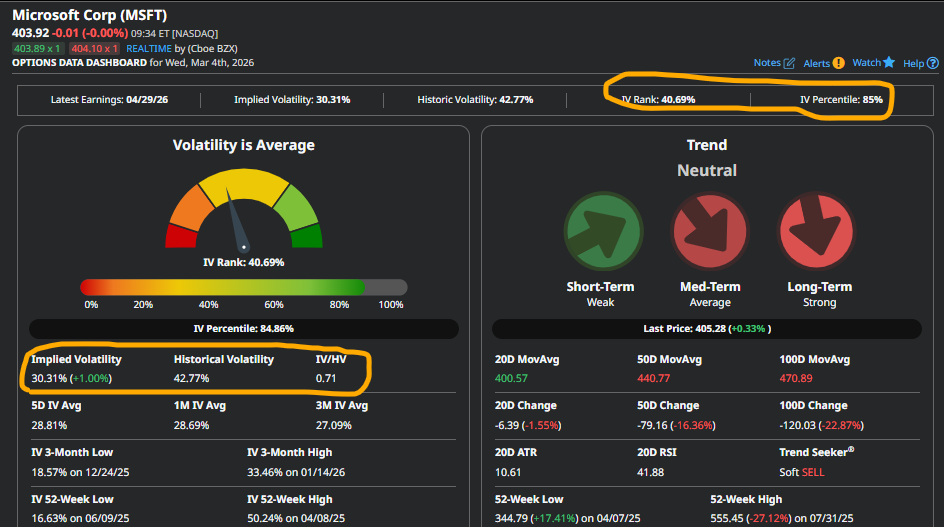
Task: Click 52-Week High 555.45 on 07/31/25
Action: [782, 518]
